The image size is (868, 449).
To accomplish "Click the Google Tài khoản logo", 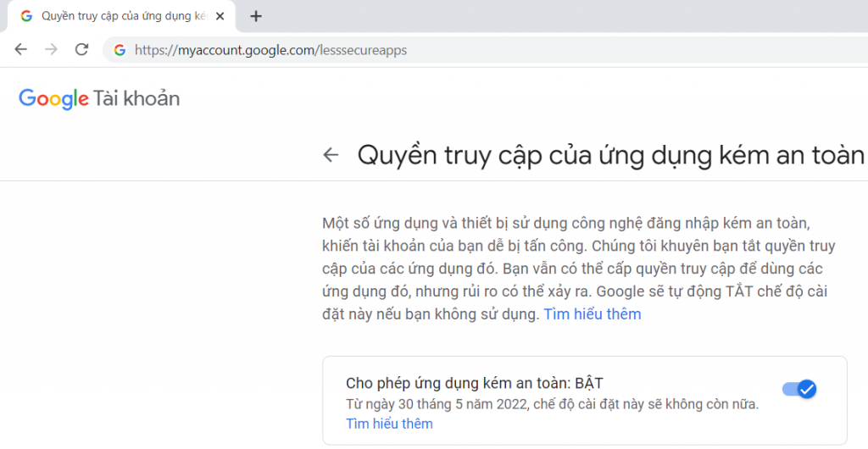I will [100, 99].
